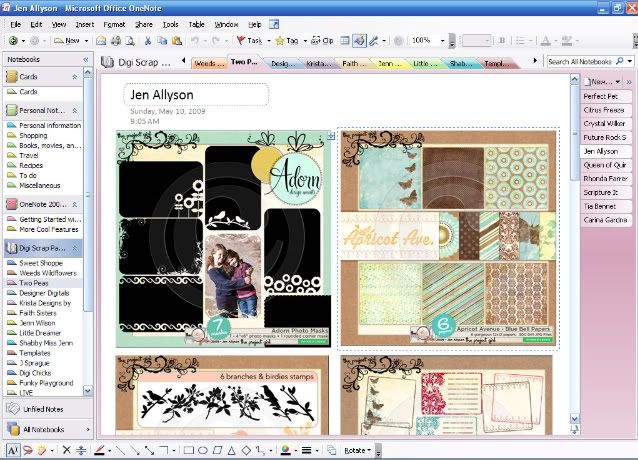This screenshot has width=638, height=460.
Task: Toggle the full page view icon
Action: [x=359, y=40]
